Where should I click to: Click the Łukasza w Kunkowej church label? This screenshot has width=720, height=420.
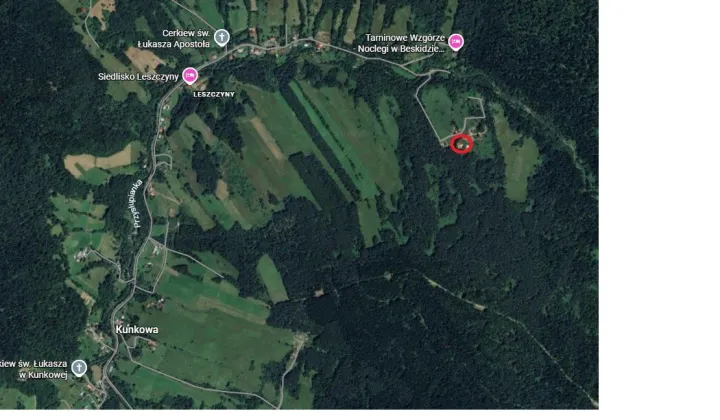(34, 369)
